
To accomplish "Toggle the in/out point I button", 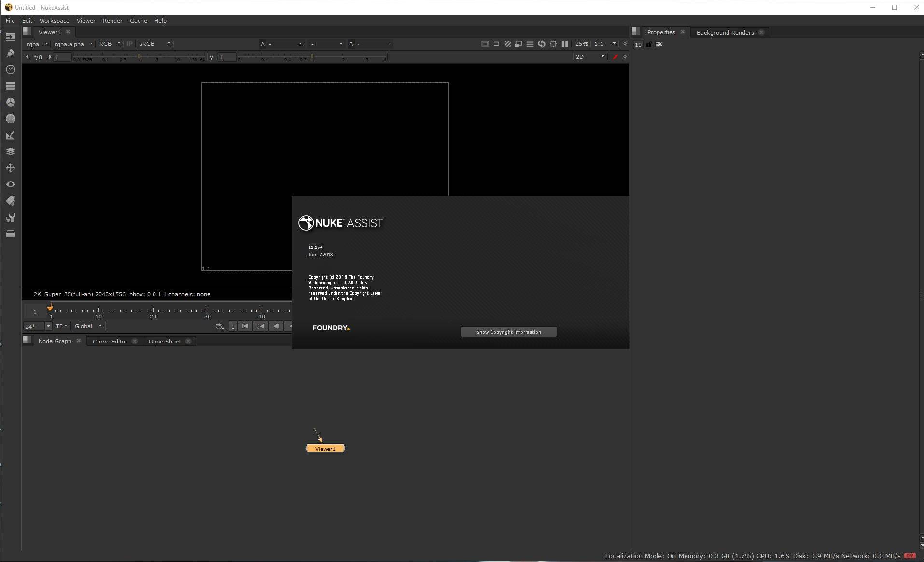I will click(233, 326).
